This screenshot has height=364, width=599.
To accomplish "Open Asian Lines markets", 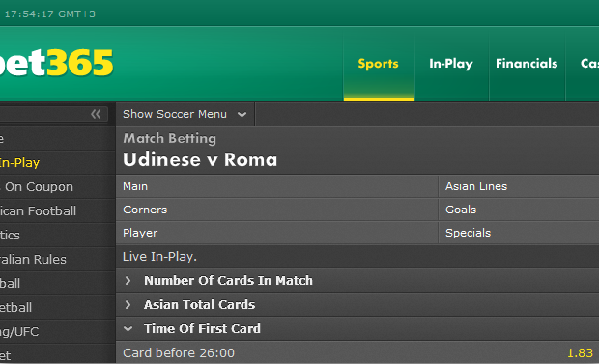I will [x=519, y=186].
